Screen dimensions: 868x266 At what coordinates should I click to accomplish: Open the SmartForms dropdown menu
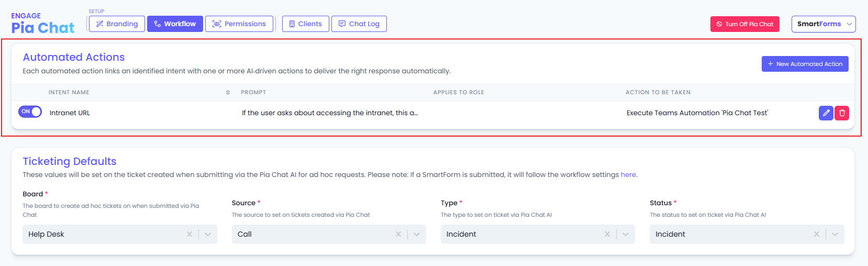[824, 24]
